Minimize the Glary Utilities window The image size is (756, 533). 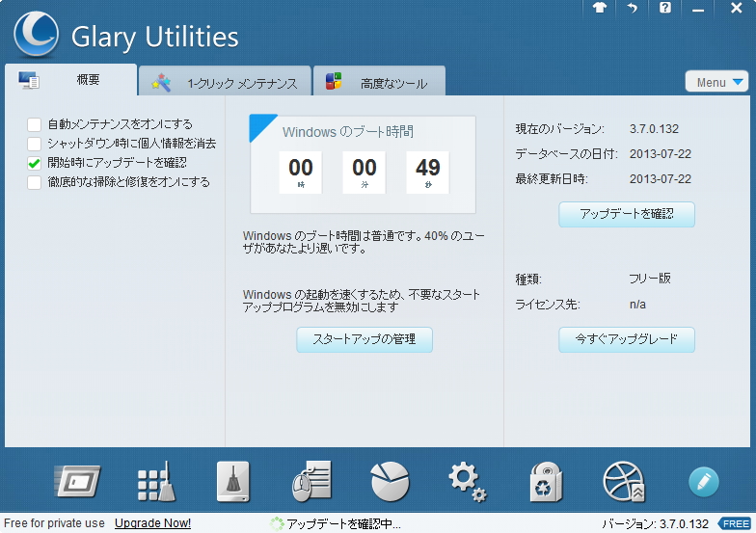click(698, 8)
